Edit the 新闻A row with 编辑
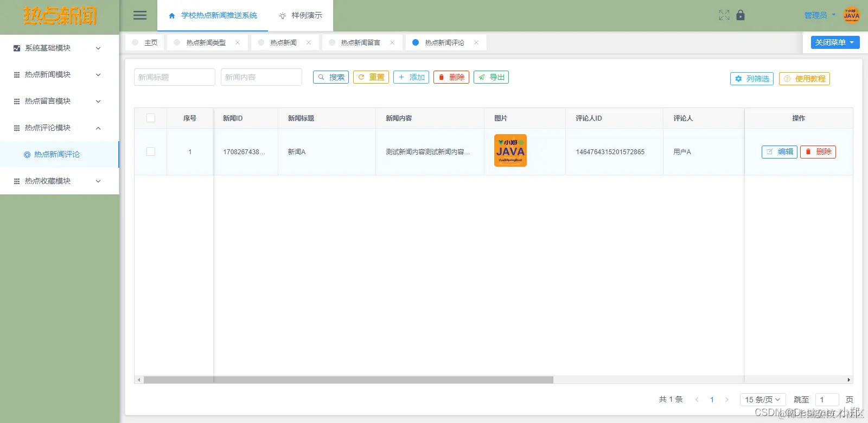 pyautogui.click(x=780, y=151)
